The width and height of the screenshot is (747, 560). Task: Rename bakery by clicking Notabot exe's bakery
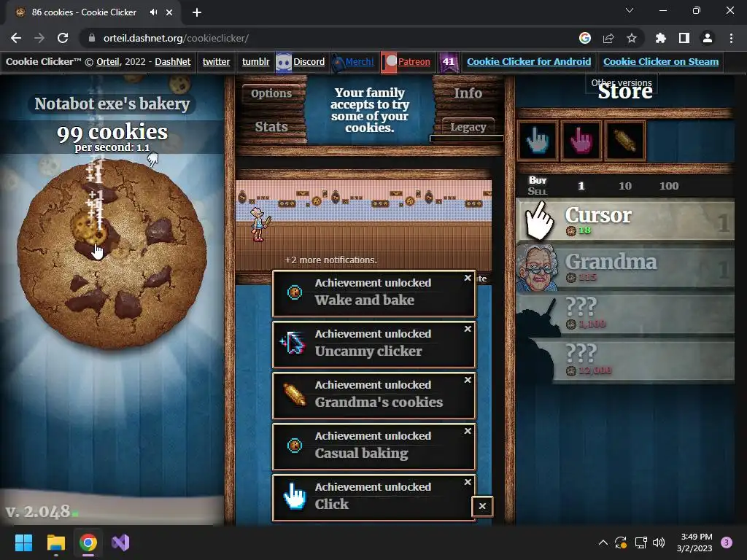112,104
